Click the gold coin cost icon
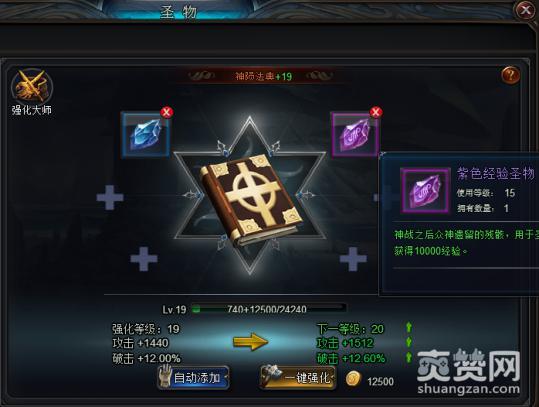539x407 pixels. (353, 380)
